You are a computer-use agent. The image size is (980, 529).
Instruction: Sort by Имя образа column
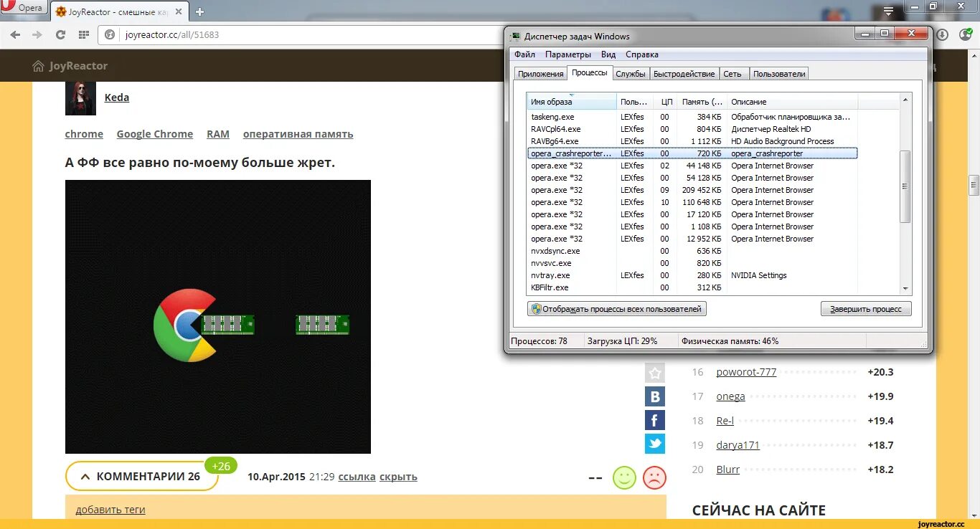[x=572, y=102]
